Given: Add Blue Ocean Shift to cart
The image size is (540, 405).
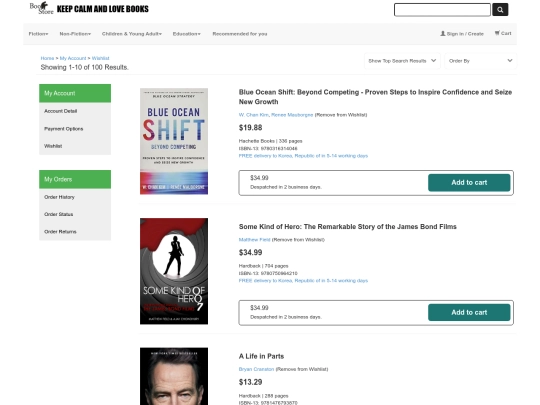Looking at the screenshot, I should coord(469,183).
